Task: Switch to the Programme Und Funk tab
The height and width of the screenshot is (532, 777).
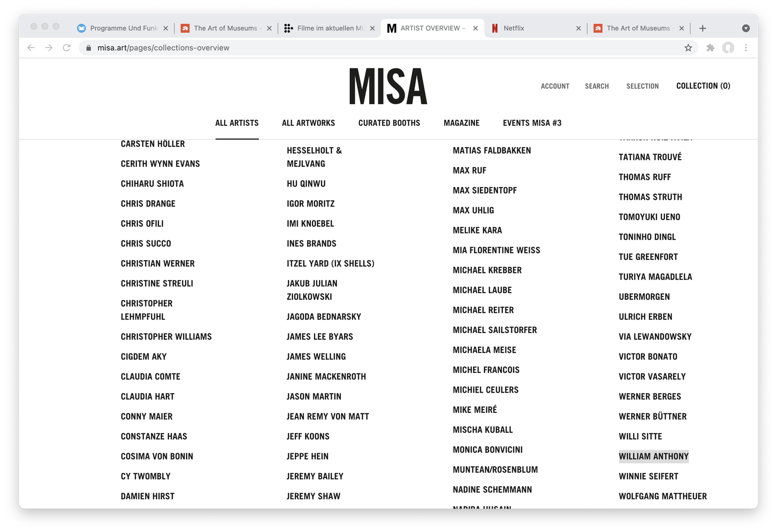Action: pyautogui.click(x=122, y=28)
